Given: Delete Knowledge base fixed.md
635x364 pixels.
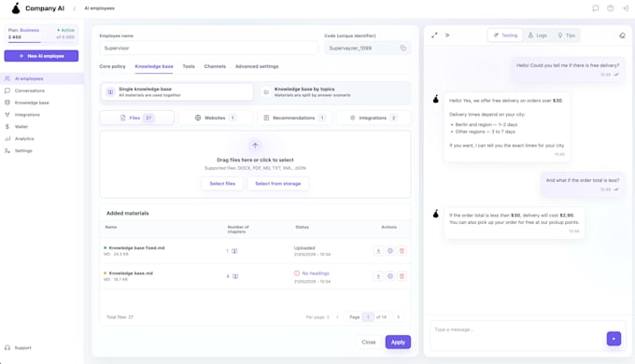Looking at the screenshot, I should [x=402, y=251].
